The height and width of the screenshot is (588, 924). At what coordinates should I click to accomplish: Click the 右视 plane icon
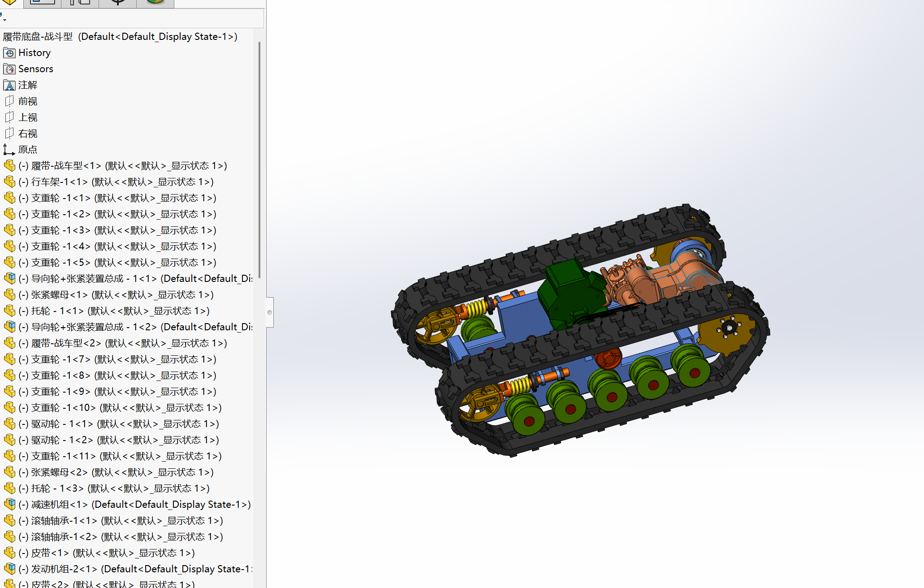click(x=9, y=134)
